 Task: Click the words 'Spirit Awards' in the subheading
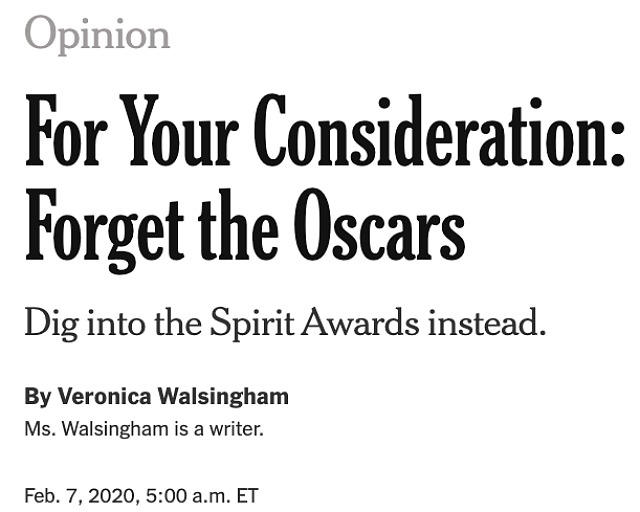(x=314, y=323)
